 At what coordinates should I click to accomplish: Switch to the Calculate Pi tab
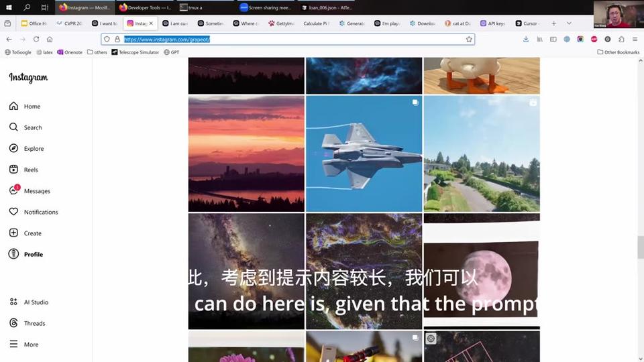[x=316, y=23]
